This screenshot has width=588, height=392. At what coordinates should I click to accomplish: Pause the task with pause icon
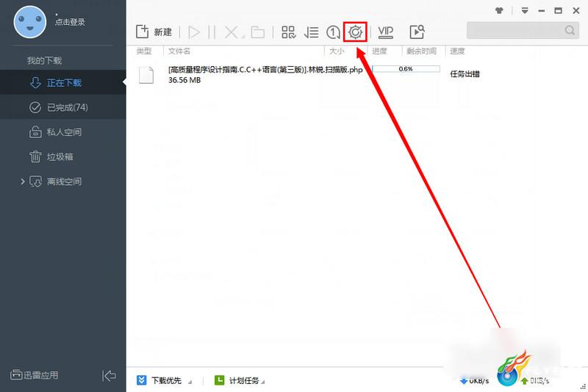(212, 32)
